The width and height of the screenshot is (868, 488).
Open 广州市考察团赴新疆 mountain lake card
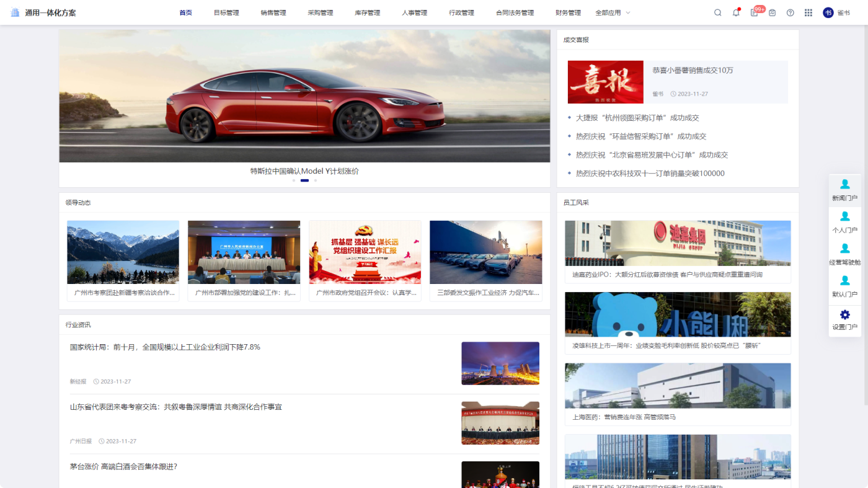click(x=123, y=261)
